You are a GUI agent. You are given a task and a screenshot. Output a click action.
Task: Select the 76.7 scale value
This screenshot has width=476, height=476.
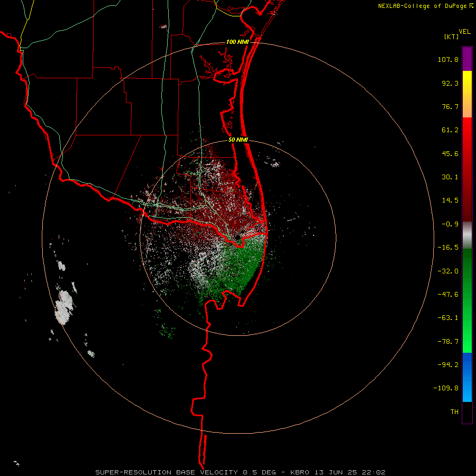[x=450, y=106]
